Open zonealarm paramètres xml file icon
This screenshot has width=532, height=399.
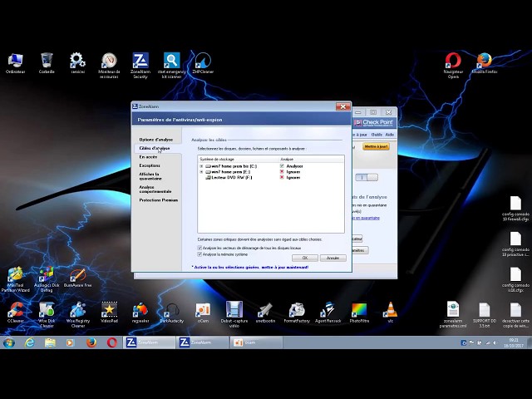[x=453, y=314]
